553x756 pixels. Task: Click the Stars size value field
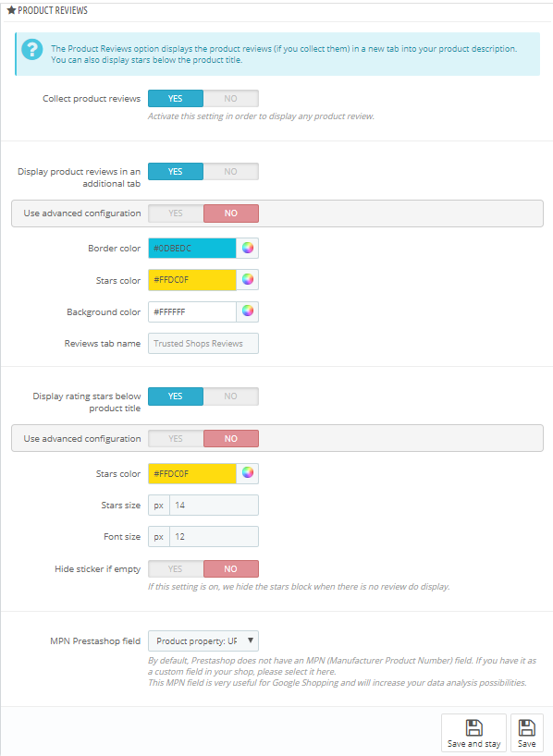[x=214, y=506]
